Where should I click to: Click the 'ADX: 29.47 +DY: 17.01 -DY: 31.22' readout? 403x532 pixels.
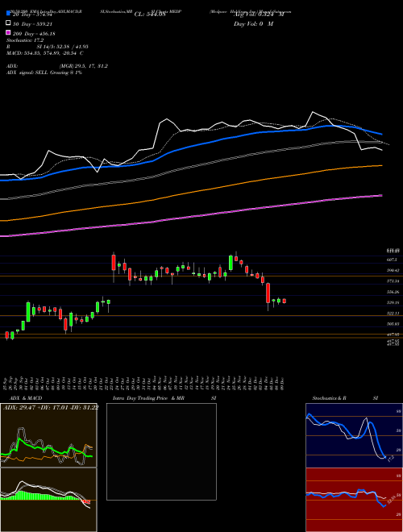coord(51,408)
